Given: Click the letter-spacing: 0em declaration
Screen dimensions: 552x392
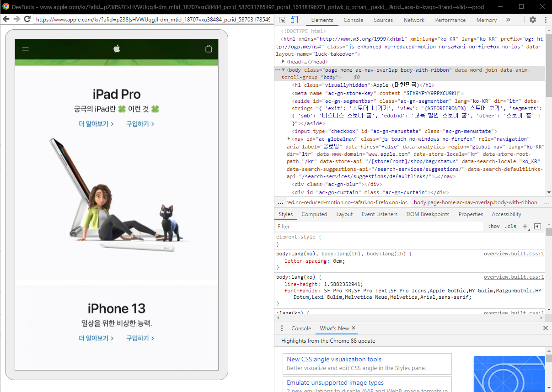Looking at the screenshot, I should [x=315, y=261].
